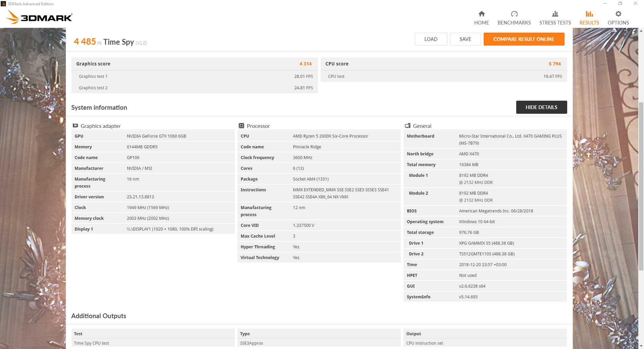Click Graphics test 1 row label
Image resolution: width=644 pixels, height=349 pixels.
click(x=93, y=77)
